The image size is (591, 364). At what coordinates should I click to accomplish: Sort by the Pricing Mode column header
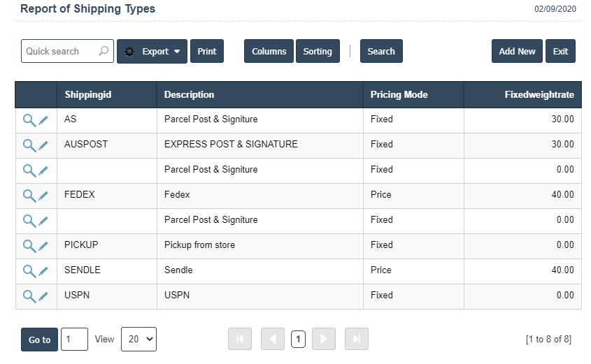[x=399, y=94]
